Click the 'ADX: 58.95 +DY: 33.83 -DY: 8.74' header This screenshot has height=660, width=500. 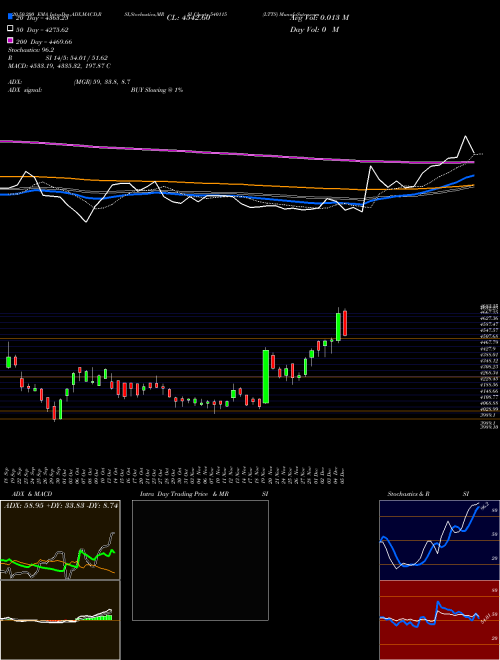pyautogui.click(x=61, y=506)
